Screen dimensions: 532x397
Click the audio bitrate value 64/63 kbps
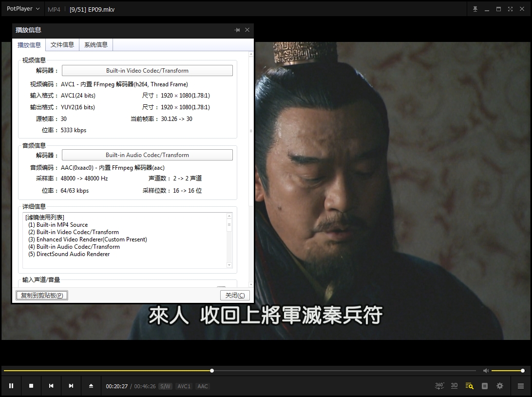75,191
